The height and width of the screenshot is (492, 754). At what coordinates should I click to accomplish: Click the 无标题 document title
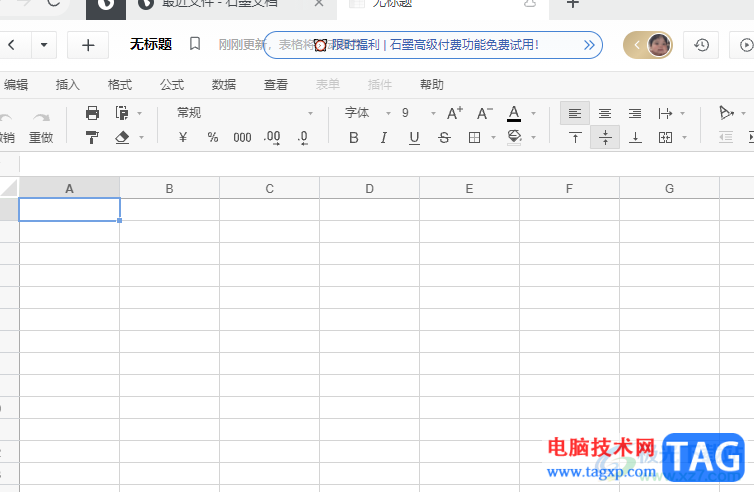[151, 44]
